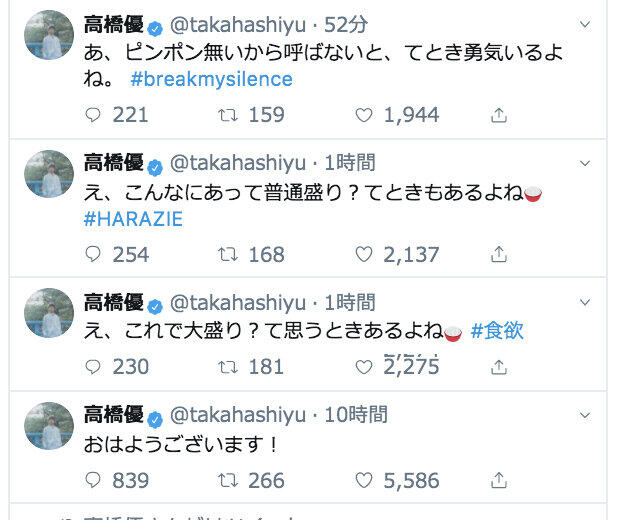Retweet the tweet with 181 retweets
The width and height of the screenshot is (620, 520).
pos(227,367)
